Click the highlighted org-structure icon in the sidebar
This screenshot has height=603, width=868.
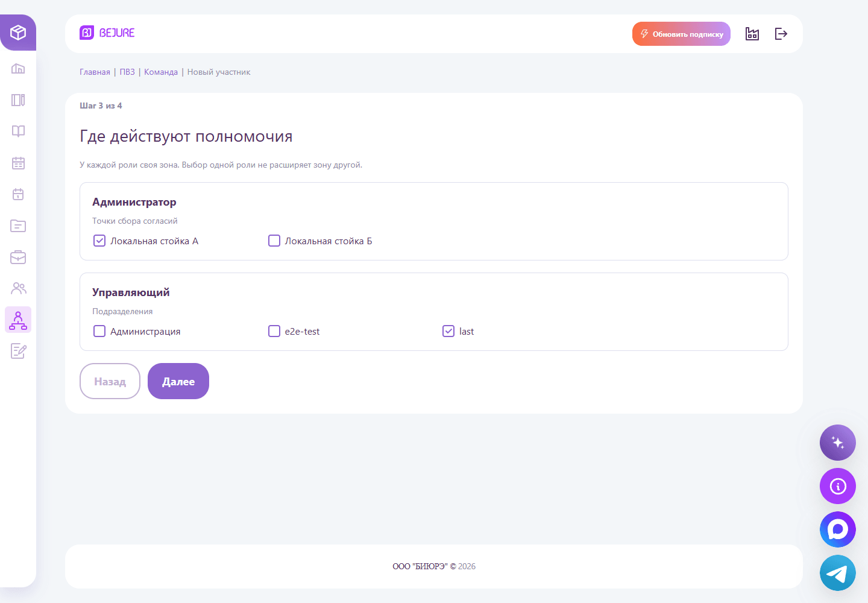18,320
